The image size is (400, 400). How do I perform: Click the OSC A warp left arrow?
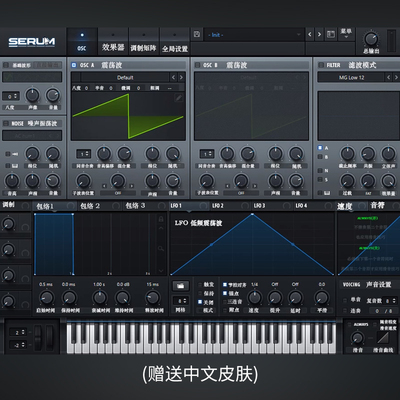104,186
